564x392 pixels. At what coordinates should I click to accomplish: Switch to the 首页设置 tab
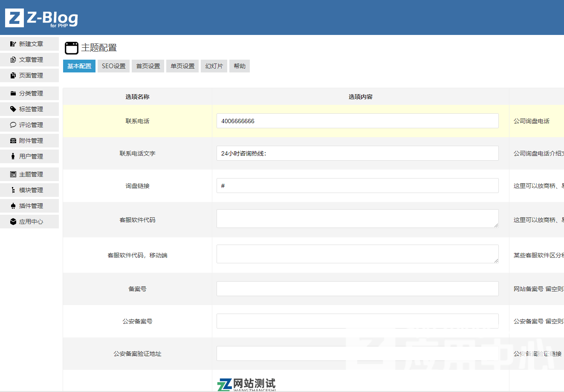pyautogui.click(x=148, y=66)
